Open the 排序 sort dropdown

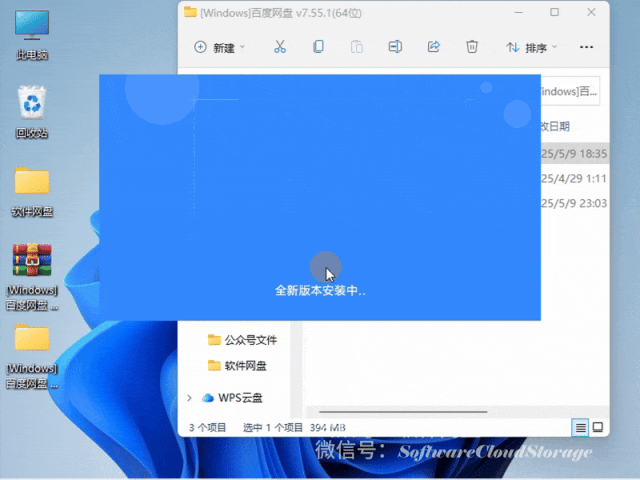click(x=531, y=48)
